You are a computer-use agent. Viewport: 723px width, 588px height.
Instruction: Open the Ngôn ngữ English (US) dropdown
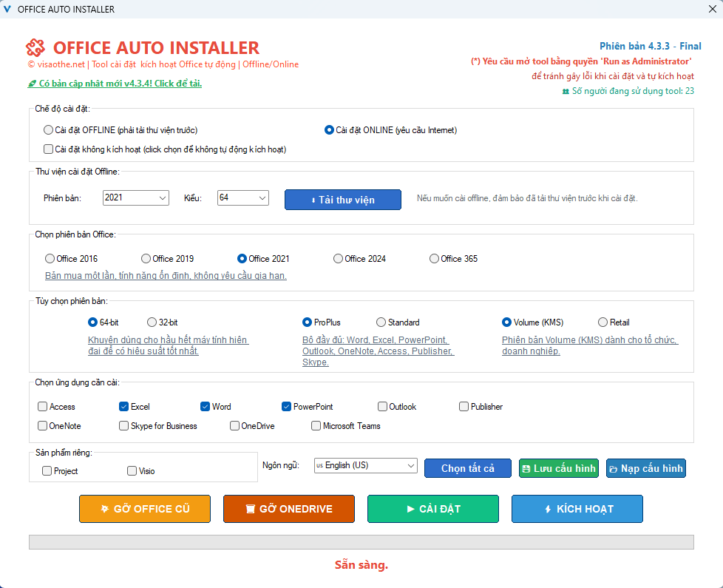click(366, 465)
